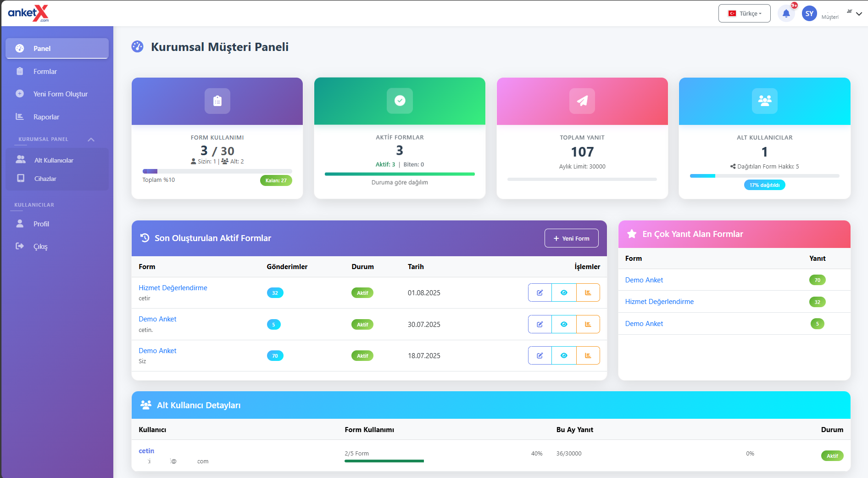
Task: Open the cetin sub-user link
Action: point(146,451)
